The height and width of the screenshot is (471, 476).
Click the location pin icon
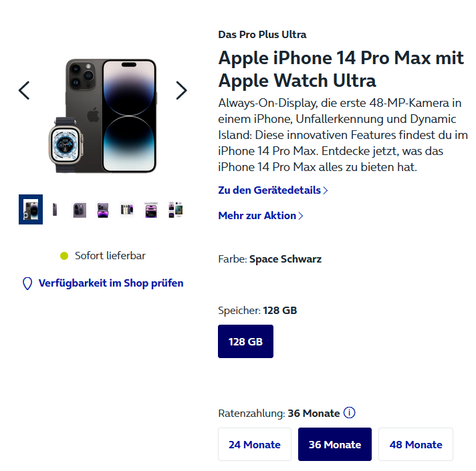pyautogui.click(x=27, y=283)
